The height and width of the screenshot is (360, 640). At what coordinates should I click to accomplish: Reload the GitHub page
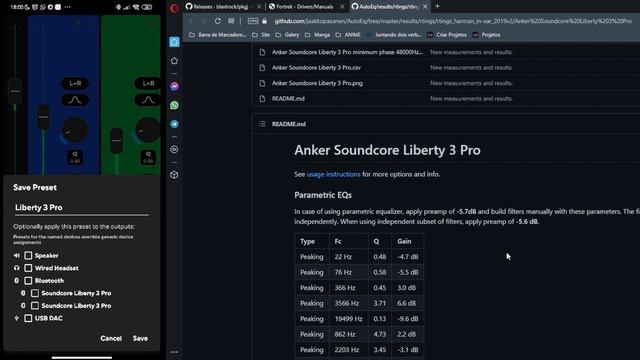(x=218, y=21)
